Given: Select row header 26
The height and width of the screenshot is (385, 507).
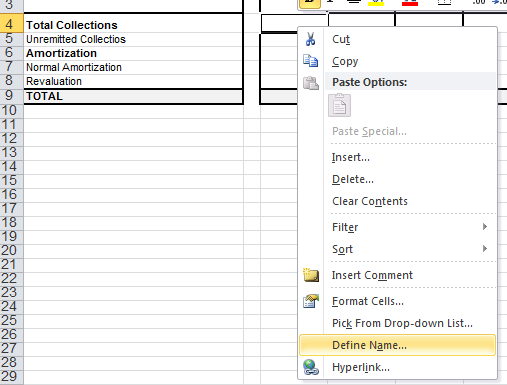Looking at the screenshot, I should [x=12, y=335].
